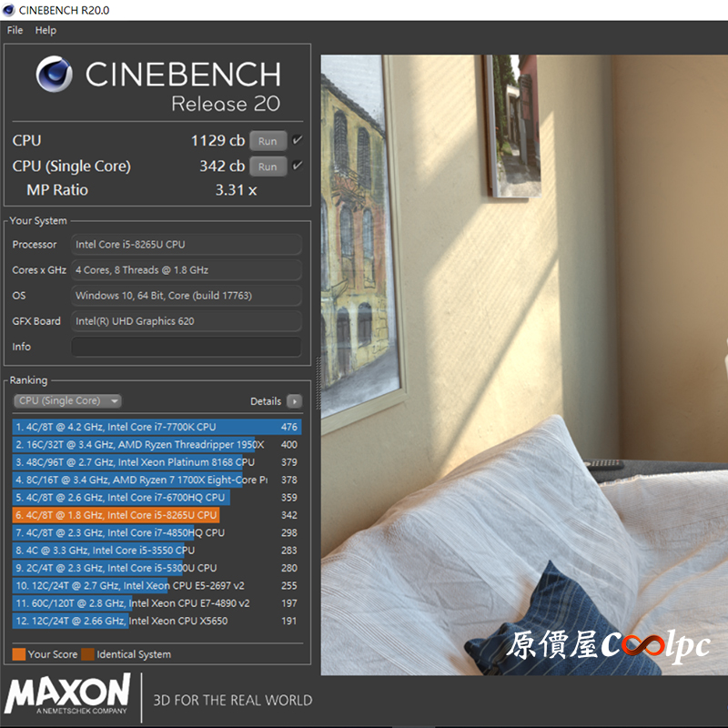
Task: Select ranking entry Intel Core i7-7700K
Action: 157,427
